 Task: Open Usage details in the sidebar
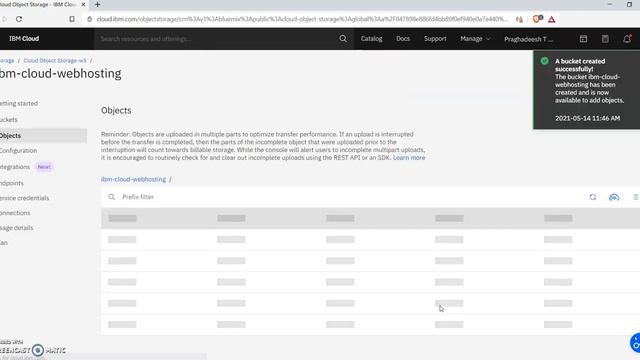(16, 228)
